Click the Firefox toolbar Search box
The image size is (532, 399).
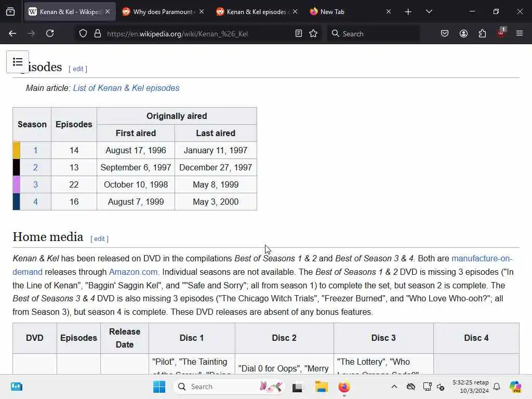(373, 34)
